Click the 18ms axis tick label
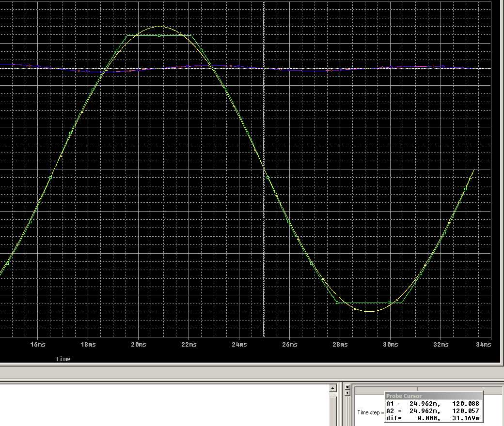504x426 pixels. tap(88, 345)
